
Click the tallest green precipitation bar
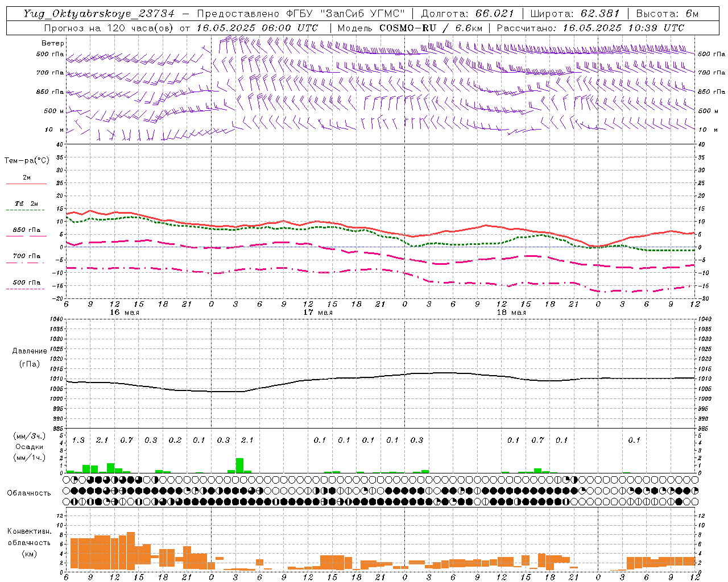[239, 465]
